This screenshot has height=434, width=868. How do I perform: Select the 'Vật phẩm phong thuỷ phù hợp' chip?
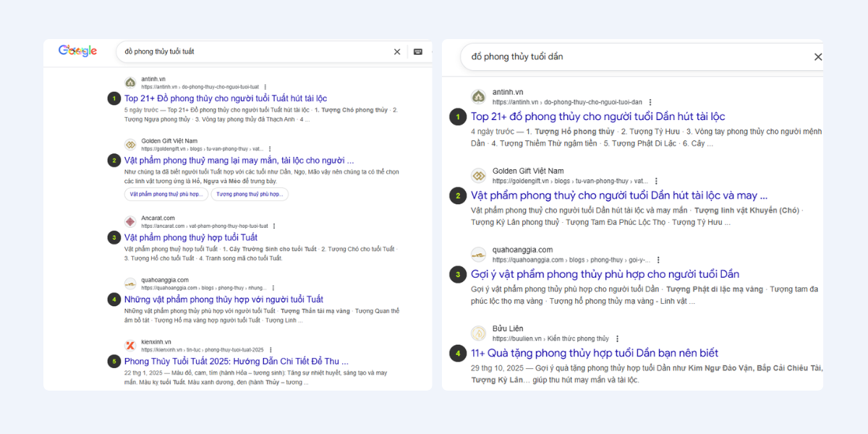pos(166,195)
